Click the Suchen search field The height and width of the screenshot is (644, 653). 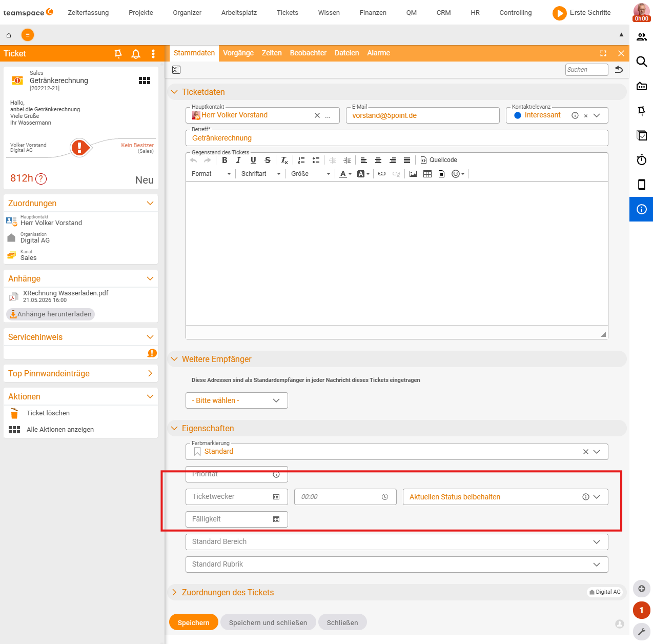pyautogui.click(x=586, y=70)
